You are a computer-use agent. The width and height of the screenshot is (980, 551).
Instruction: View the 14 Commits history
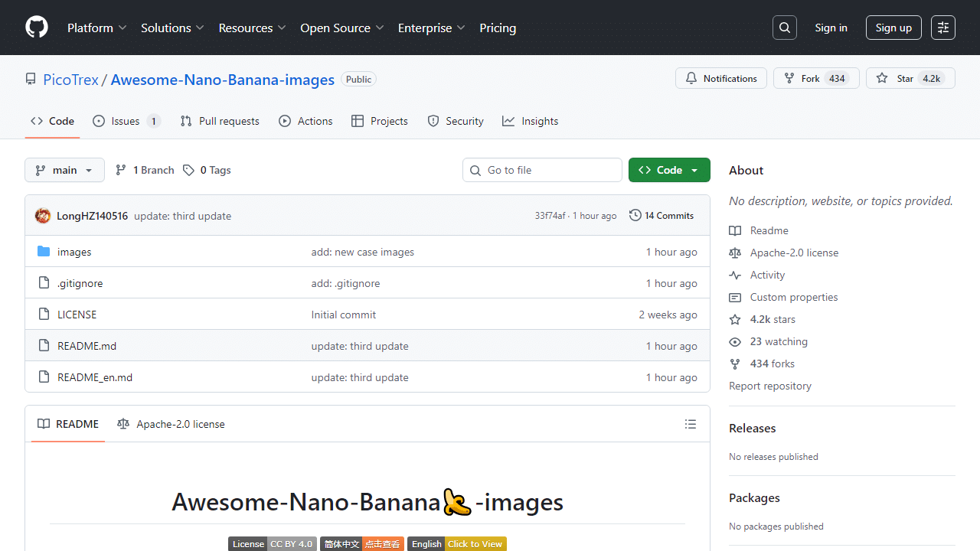(x=661, y=216)
